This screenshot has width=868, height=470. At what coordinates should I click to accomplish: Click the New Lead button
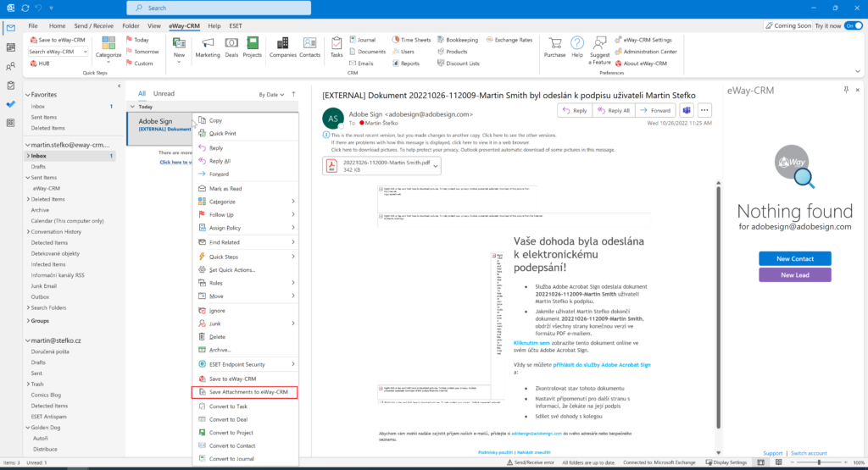(x=795, y=275)
